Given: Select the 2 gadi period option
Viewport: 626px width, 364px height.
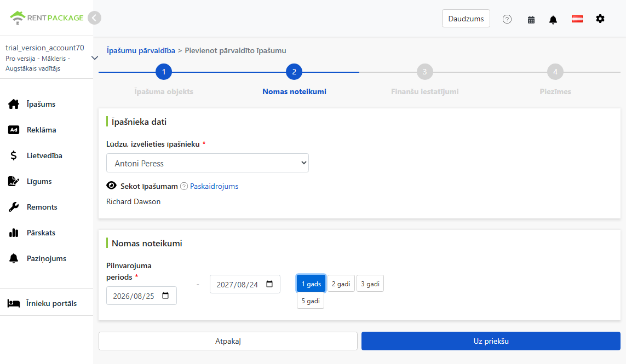Looking at the screenshot, I should pyautogui.click(x=341, y=284).
